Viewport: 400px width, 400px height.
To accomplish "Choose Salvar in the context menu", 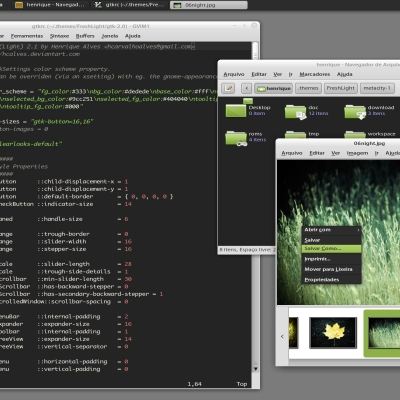I will point(331,240).
